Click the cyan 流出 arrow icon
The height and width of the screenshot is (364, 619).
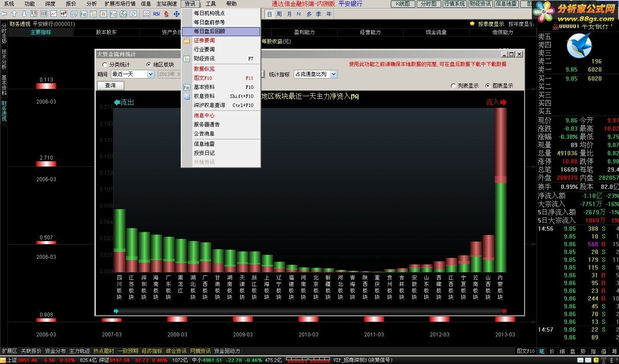[116, 102]
